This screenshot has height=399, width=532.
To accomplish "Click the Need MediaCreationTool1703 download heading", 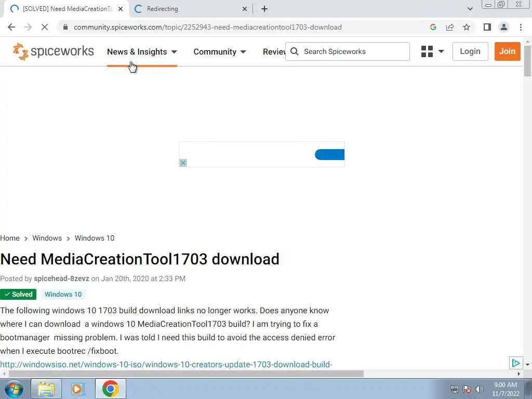I will pos(140,260).
